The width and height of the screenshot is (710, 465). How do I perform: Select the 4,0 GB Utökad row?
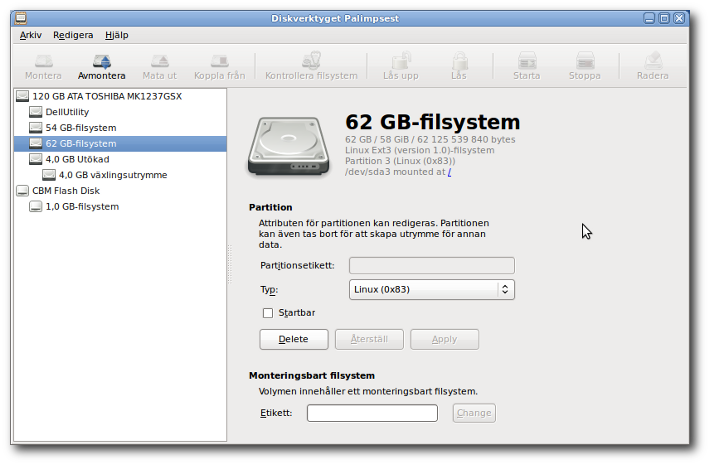pyautogui.click(x=120, y=159)
